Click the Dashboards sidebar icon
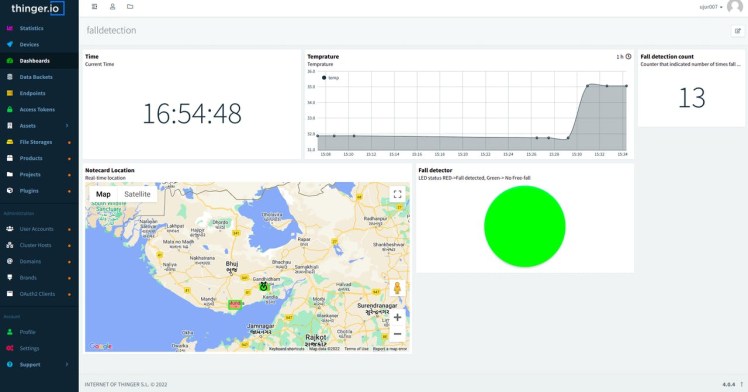The image size is (748, 392). coord(10,61)
